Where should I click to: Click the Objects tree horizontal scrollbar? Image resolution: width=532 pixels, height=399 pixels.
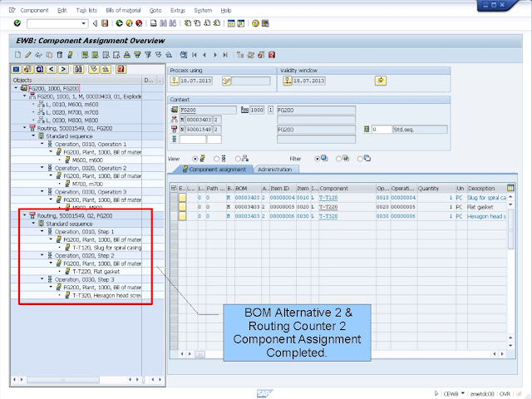(x=63, y=380)
